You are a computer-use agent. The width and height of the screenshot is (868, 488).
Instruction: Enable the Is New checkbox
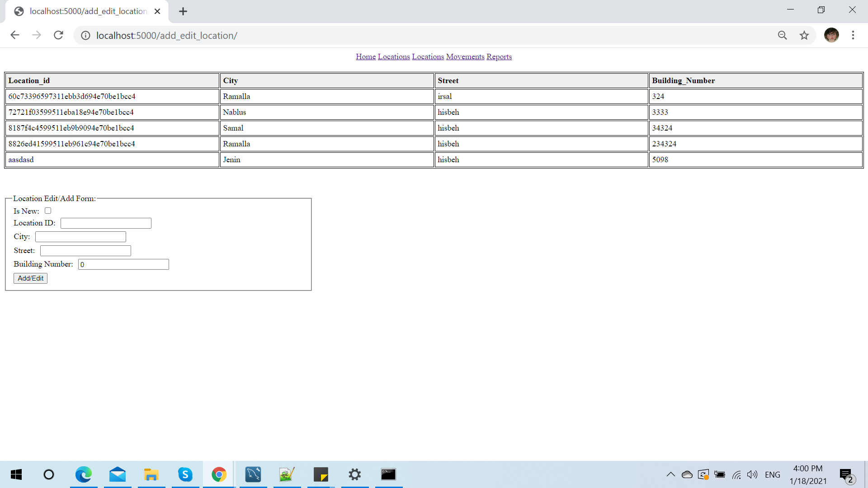[48, 211]
